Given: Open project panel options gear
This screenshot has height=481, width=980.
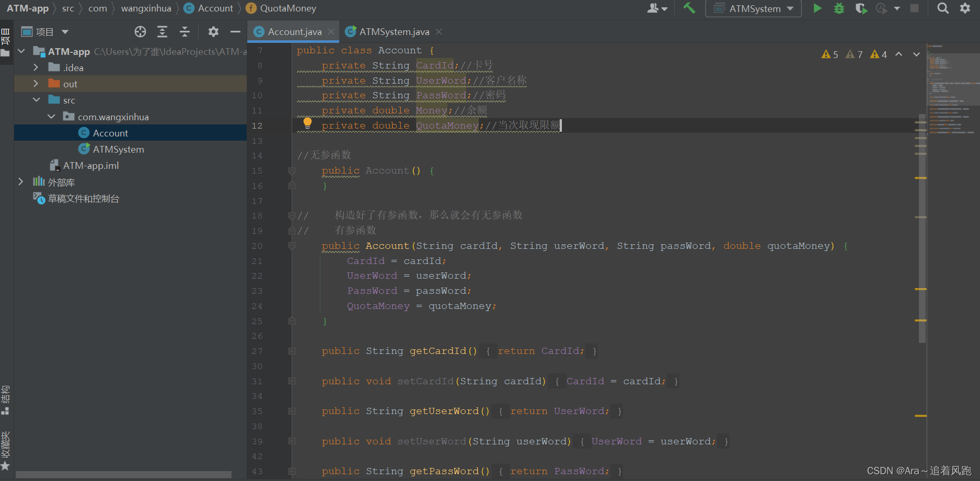Looking at the screenshot, I should tap(213, 32).
